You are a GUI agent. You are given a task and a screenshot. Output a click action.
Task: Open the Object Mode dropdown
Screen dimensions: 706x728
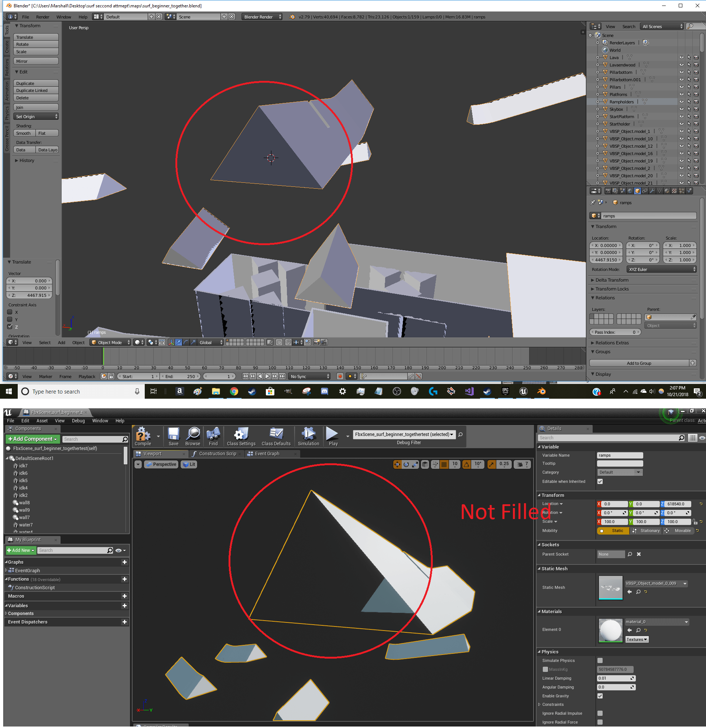tap(110, 343)
